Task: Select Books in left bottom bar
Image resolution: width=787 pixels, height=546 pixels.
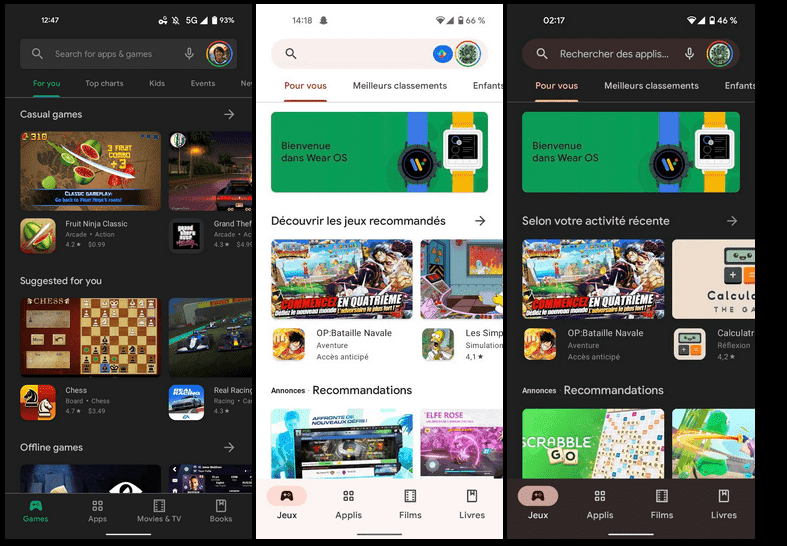Action: tap(221, 511)
